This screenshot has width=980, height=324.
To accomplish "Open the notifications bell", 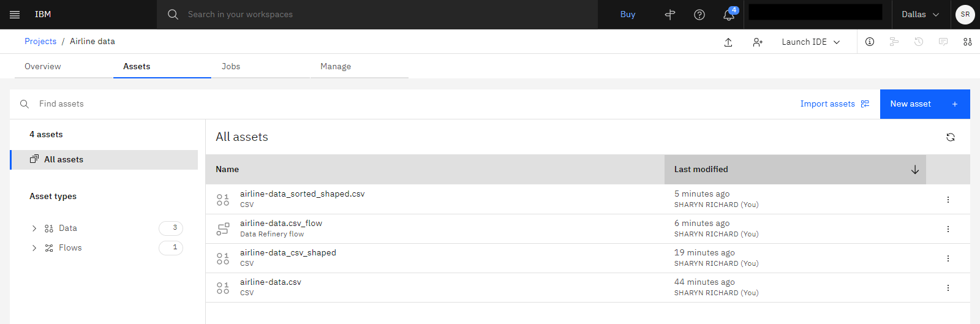I will click(729, 14).
